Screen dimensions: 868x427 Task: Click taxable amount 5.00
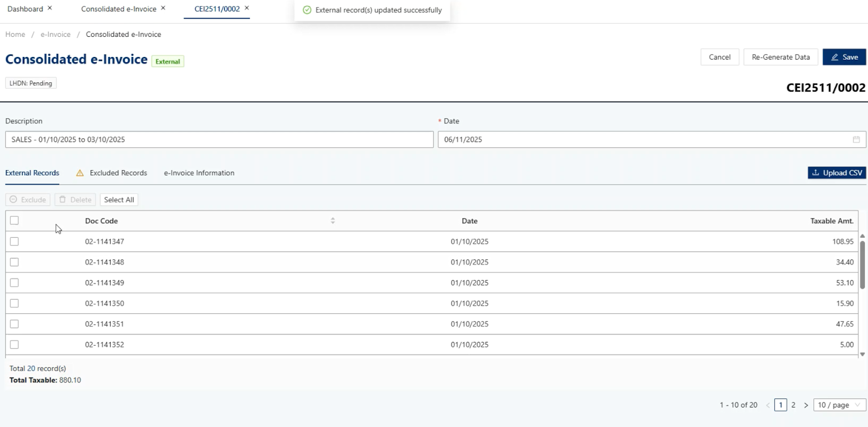pyautogui.click(x=847, y=345)
